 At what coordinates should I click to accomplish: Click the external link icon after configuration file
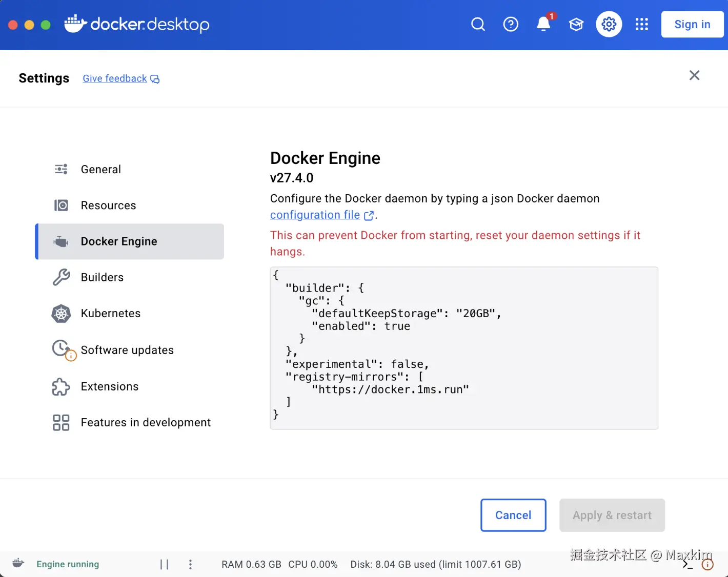[x=369, y=216]
